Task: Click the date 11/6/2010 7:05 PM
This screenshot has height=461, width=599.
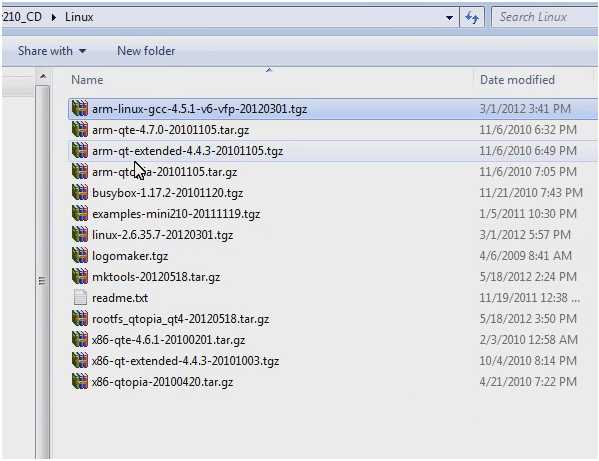Action: [528, 172]
